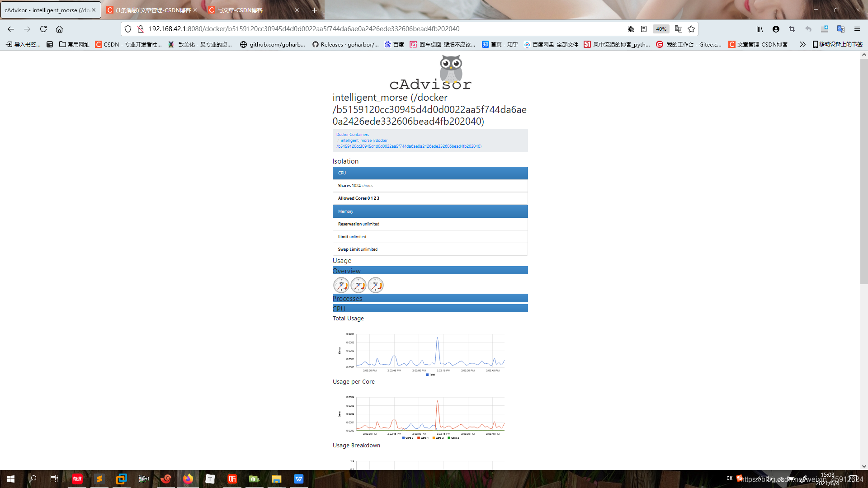The width and height of the screenshot is (868, 488).
Task: Click the cAdvisor owl logo
Action: (x=430, y=72)
